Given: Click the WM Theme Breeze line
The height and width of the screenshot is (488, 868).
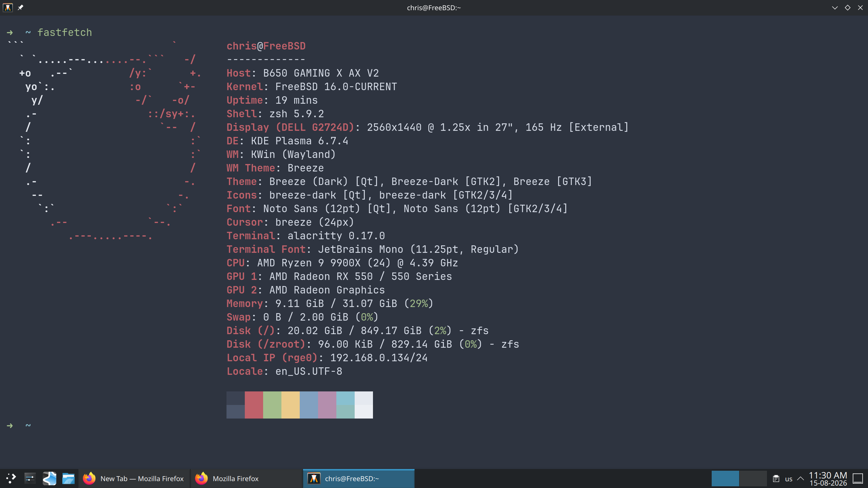Looking at the screenshot, I should click(x=275, y=168).
